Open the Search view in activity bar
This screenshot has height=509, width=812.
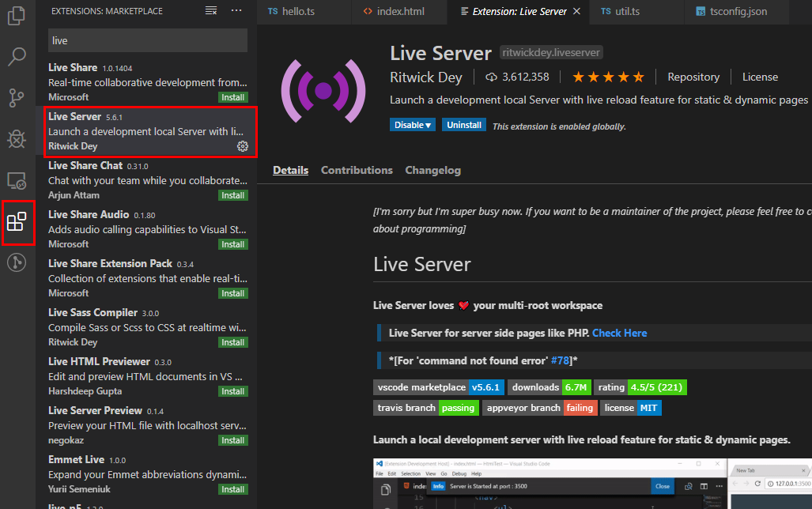click(17, 56)
